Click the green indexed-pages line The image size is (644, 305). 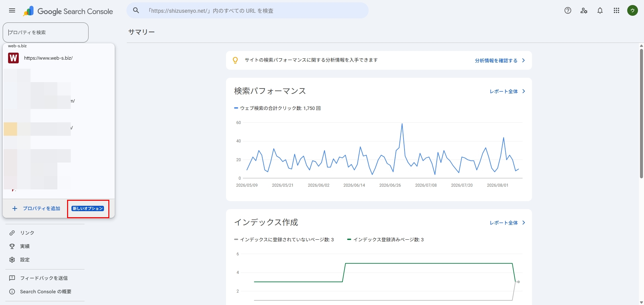[x=429, y=263]
